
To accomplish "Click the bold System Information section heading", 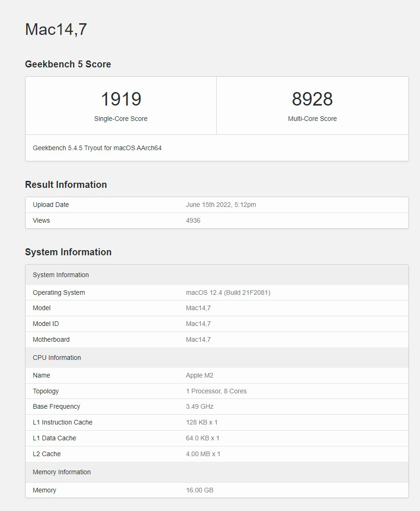I will (x=68, y=252).
